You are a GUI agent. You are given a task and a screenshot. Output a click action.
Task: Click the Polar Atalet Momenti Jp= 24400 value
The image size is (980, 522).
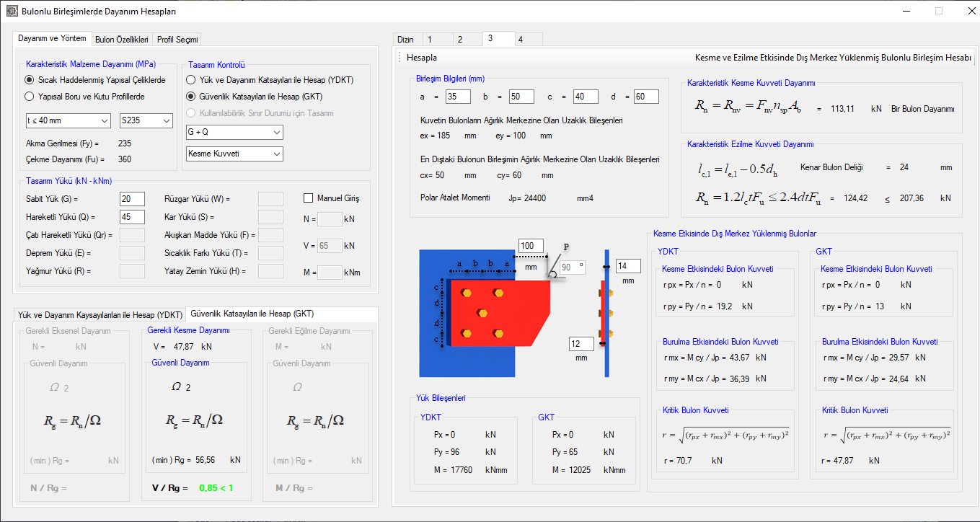pyautogui.click(x=528, y=198)
